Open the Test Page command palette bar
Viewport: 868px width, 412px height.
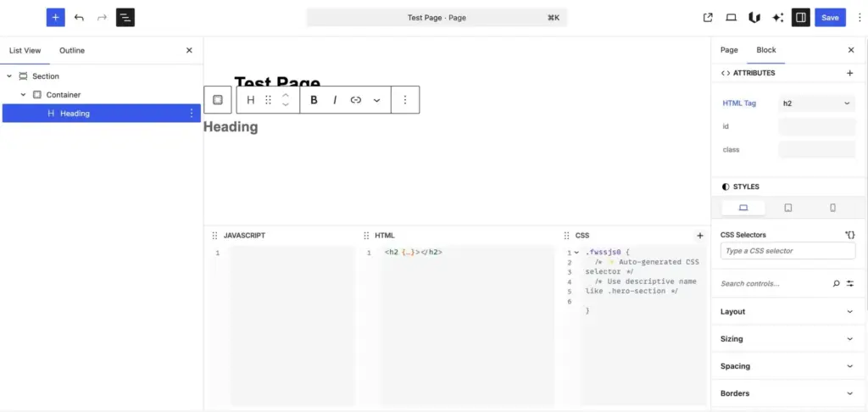tap(437, 18)
